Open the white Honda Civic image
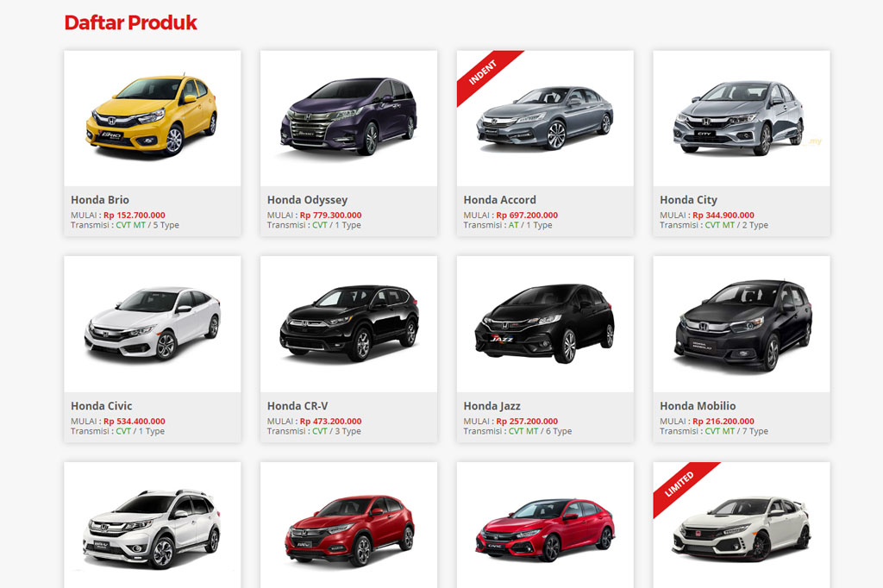Viewport: 883px width, 588px height. [x=152, y=324]
